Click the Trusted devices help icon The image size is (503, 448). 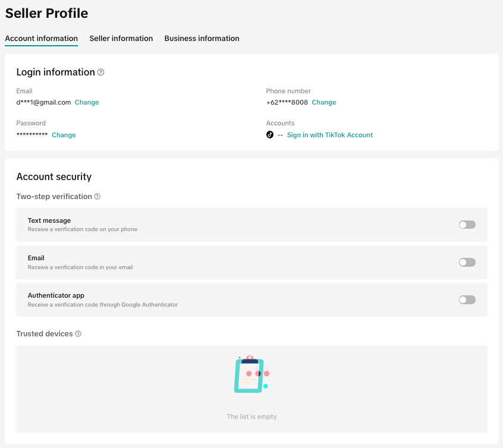[x=78, y=334]
